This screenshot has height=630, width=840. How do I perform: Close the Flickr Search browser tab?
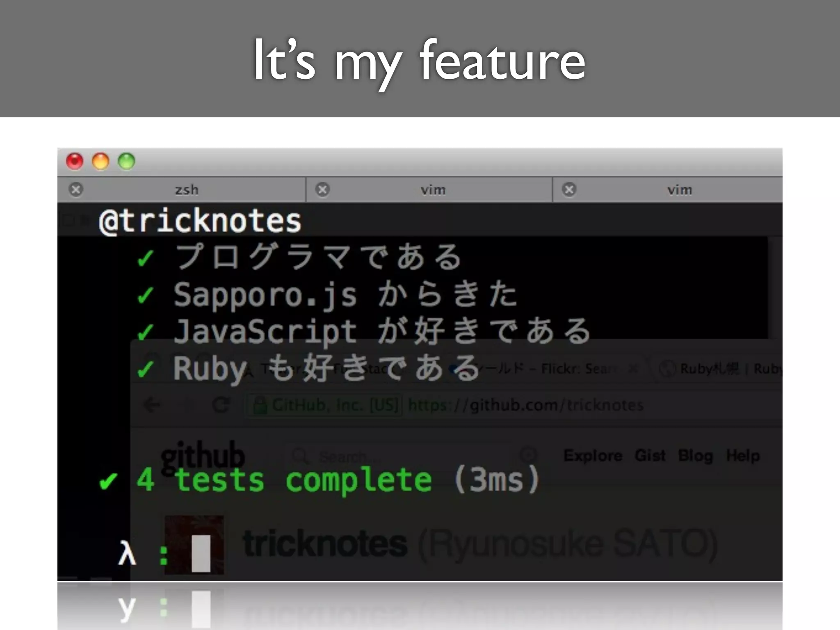(634, 369)
